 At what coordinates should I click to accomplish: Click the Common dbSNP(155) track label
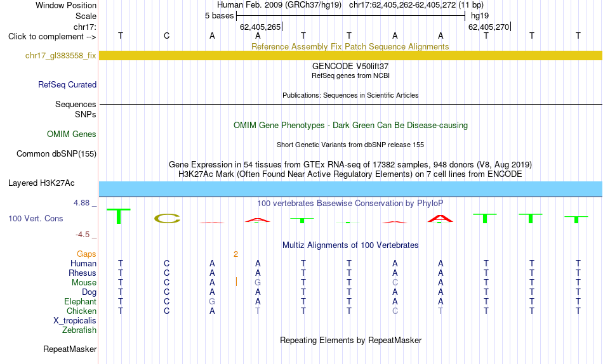(56, 153)
